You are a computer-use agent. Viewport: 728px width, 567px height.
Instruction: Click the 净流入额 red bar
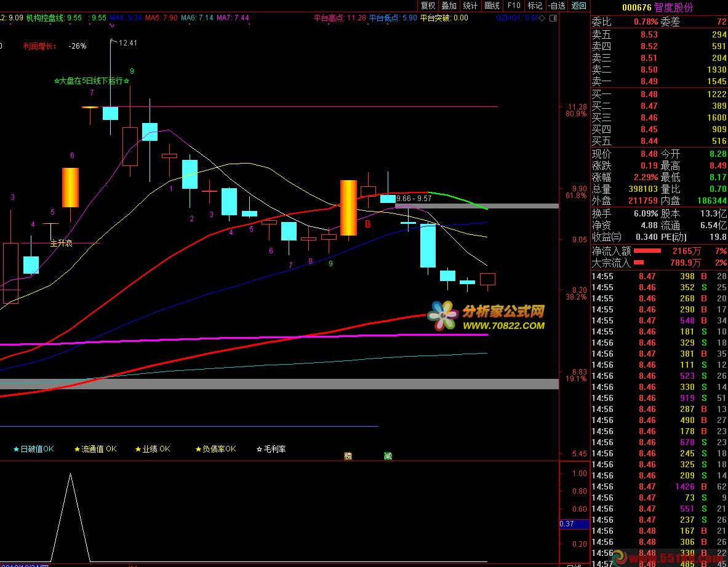tap(647, 251)
